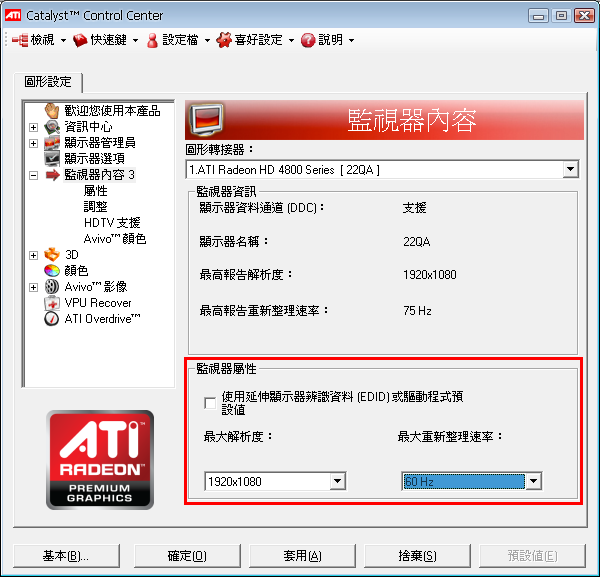Image resolution: width=600 pixels, height=577 pixels.
Task: Click the 設定檔 person icon
Action: [152, 40]
